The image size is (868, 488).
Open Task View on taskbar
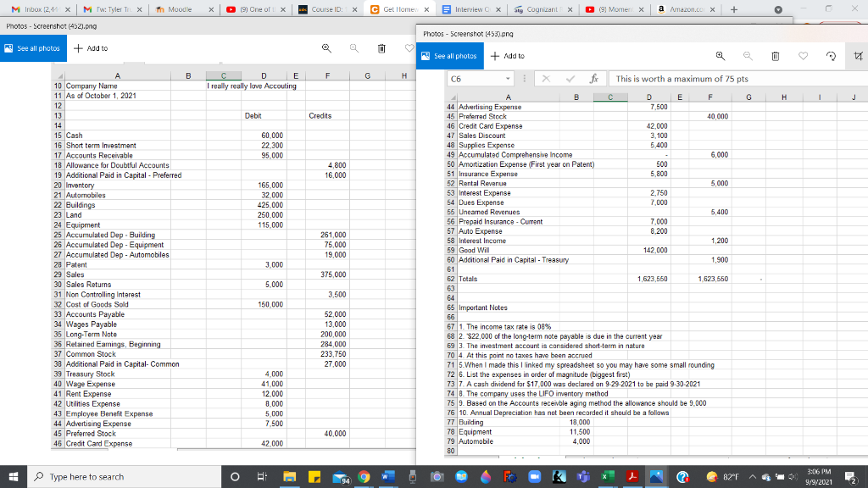(263, 476)
